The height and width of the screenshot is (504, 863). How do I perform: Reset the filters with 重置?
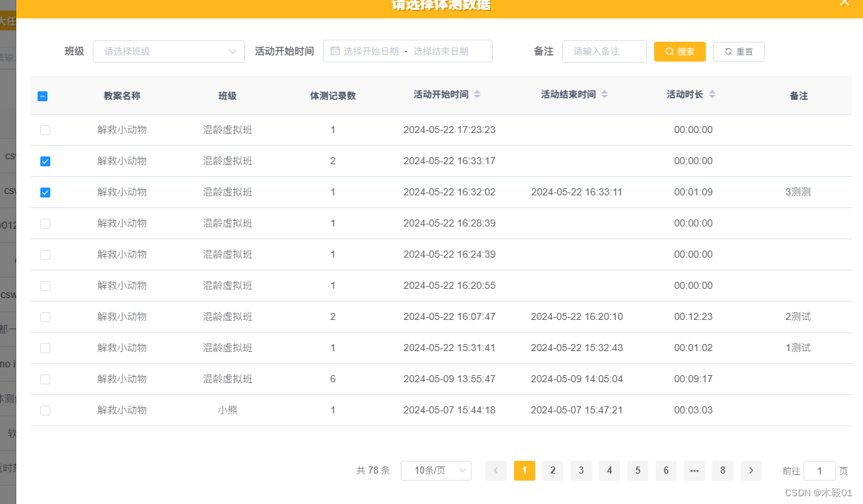click(738, 51)
